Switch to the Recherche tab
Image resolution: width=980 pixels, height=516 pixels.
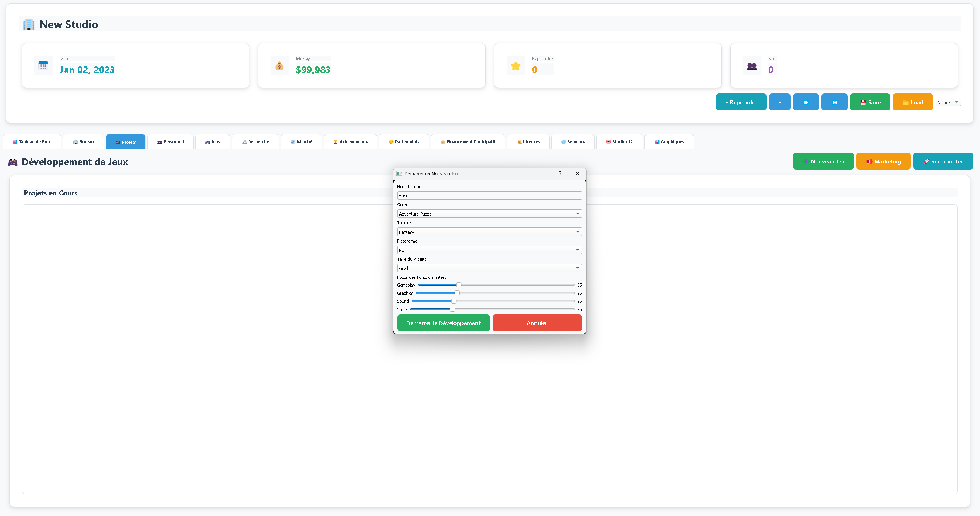point(255,142)
